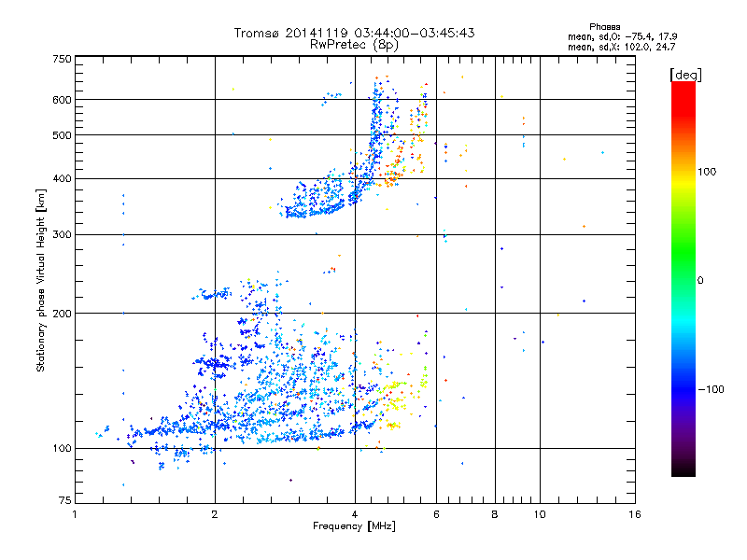Click the y-axis tick label '75'
The width and height of the screenshot is (747, 560).
[x=65, y=500]
